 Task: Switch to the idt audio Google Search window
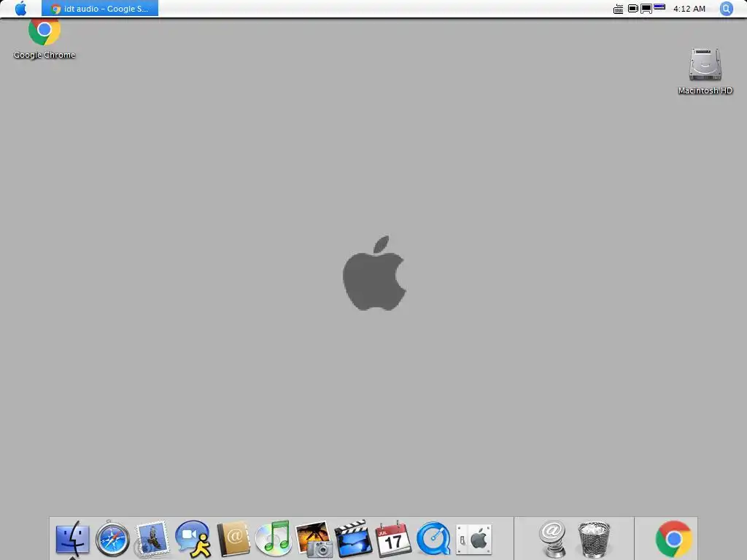click(x=100, y=9)
